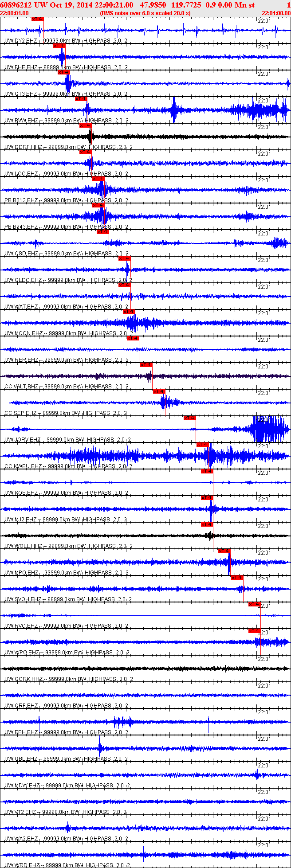Screen dimensions: 291x868
Task: Select the arrival pick on the black DDRF trace
Action: click(x=85, y=125)
